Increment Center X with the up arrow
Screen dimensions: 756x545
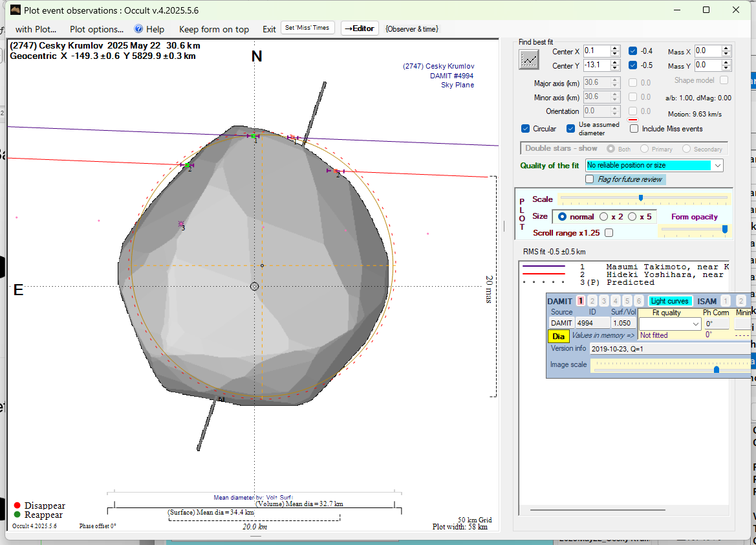pyautogui.click(x=615, y=48)
